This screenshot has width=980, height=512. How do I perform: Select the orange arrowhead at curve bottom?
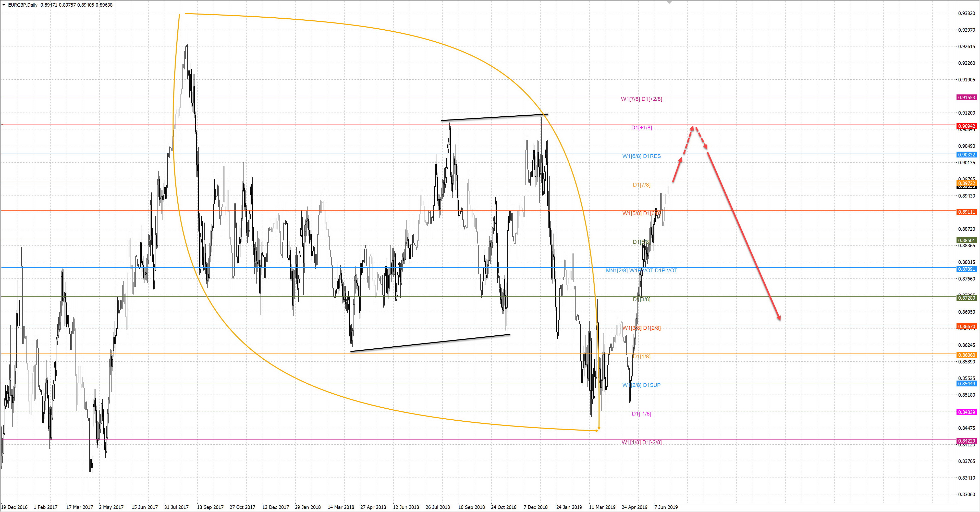(x=599, y=429)
